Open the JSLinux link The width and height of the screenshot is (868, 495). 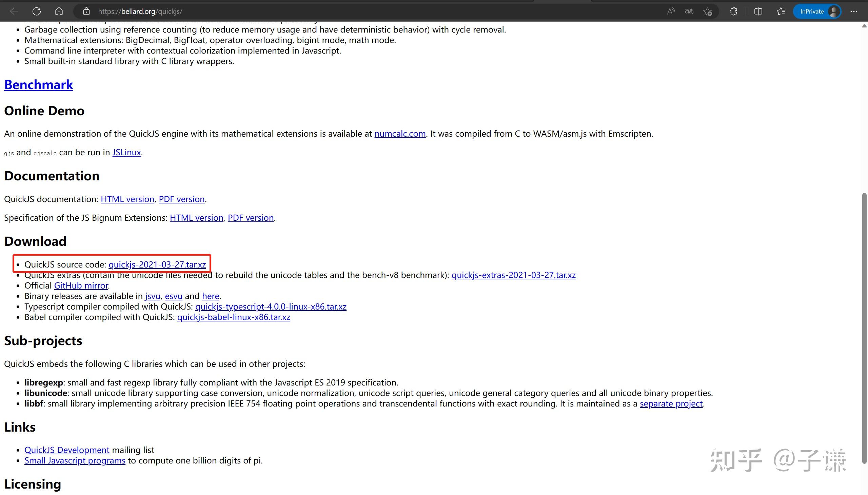click(x=126, y=152)
